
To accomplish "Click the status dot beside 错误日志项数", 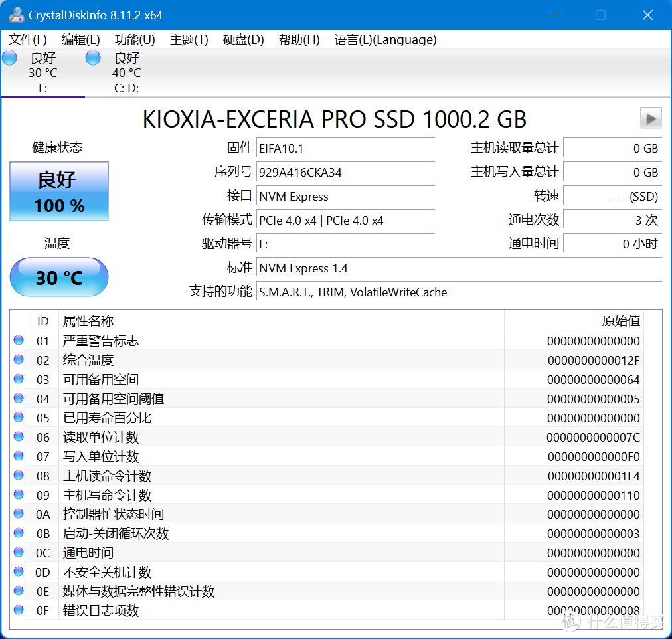I will click(x=18, y=610).
